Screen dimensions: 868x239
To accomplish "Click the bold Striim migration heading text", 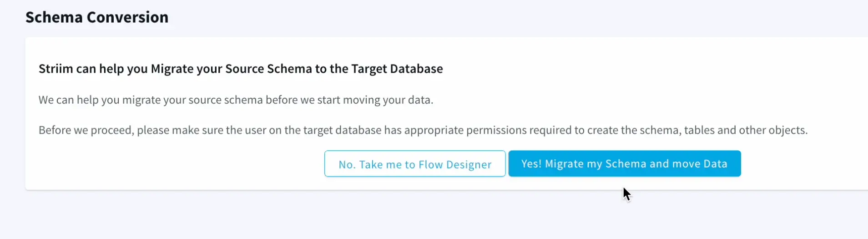I will pyautogui.click(x=240, y=69).
